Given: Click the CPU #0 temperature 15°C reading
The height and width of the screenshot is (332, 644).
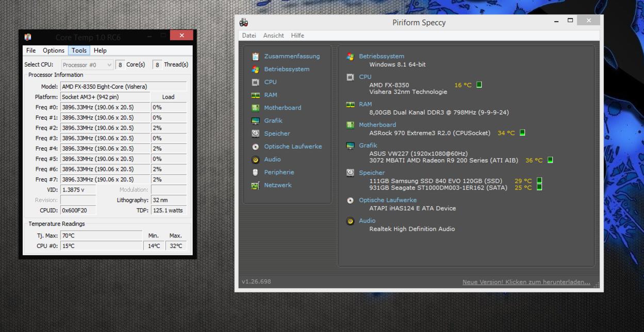Looking at the screenshot, I should [x=101, y=246].
